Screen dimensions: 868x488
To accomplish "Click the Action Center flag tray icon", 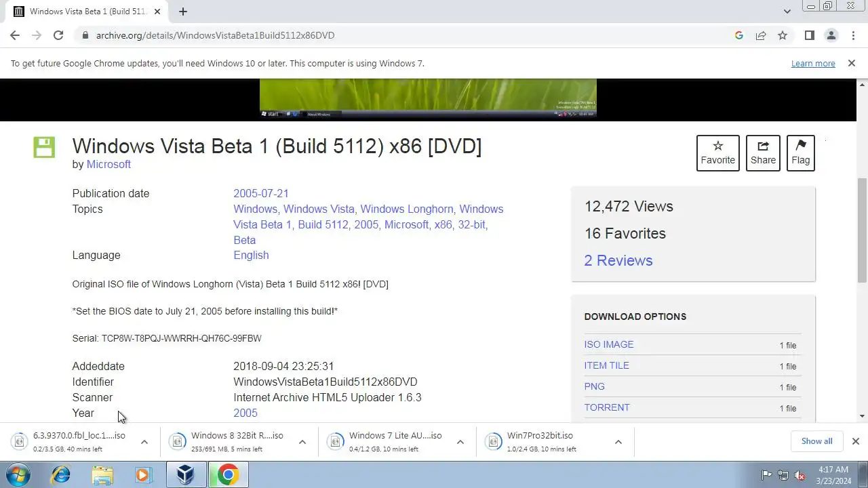I will pyautogui.click(x=766, y=475).
